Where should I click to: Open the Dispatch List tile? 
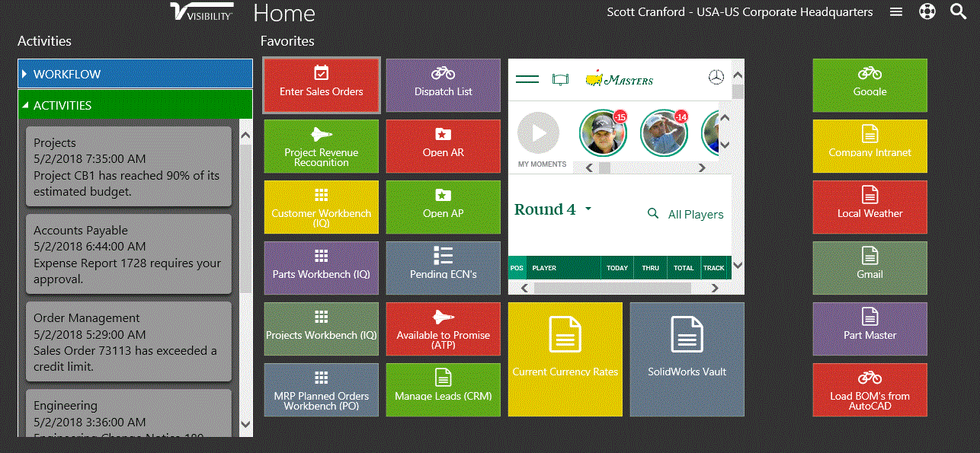444,85
